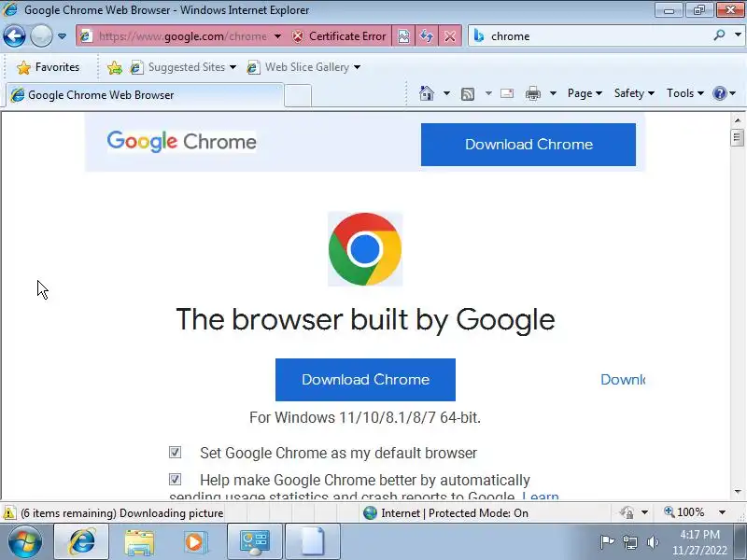
Task: Click the vertical scrollbar thumb
Action: tap(738, 138)
